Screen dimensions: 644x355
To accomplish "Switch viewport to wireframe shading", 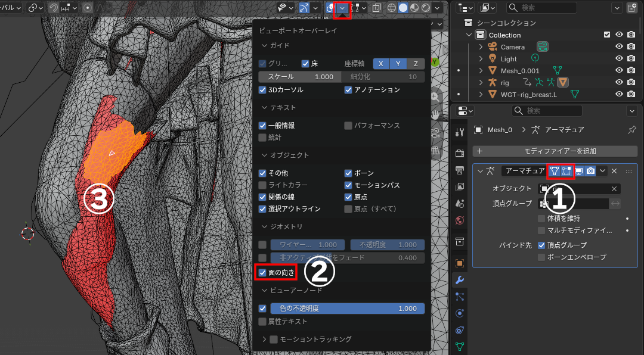I will tap(392, 8).
